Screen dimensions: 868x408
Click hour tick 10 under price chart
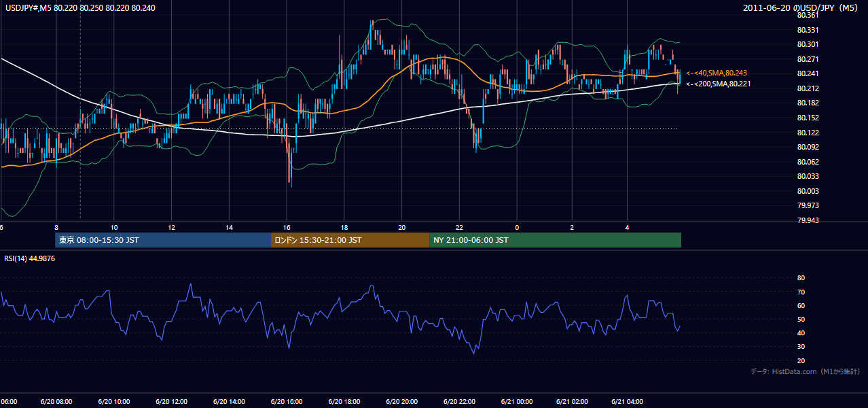click(x=114, y=228)
